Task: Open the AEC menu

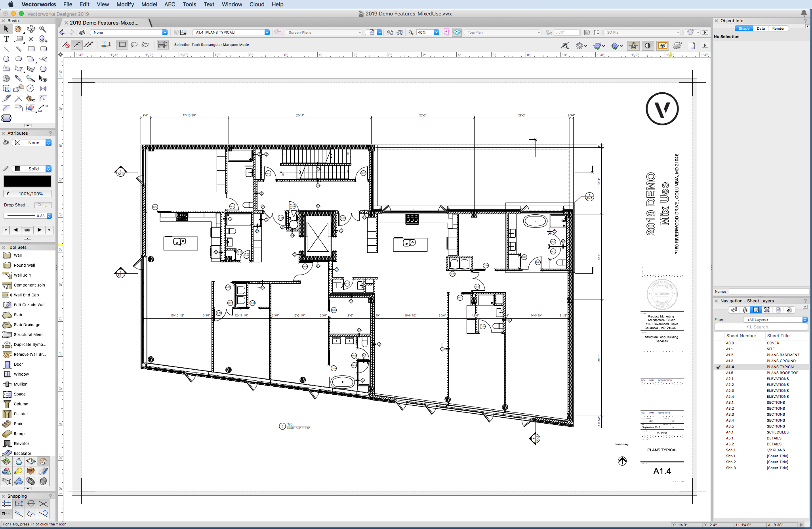Action: click(170, 4)
